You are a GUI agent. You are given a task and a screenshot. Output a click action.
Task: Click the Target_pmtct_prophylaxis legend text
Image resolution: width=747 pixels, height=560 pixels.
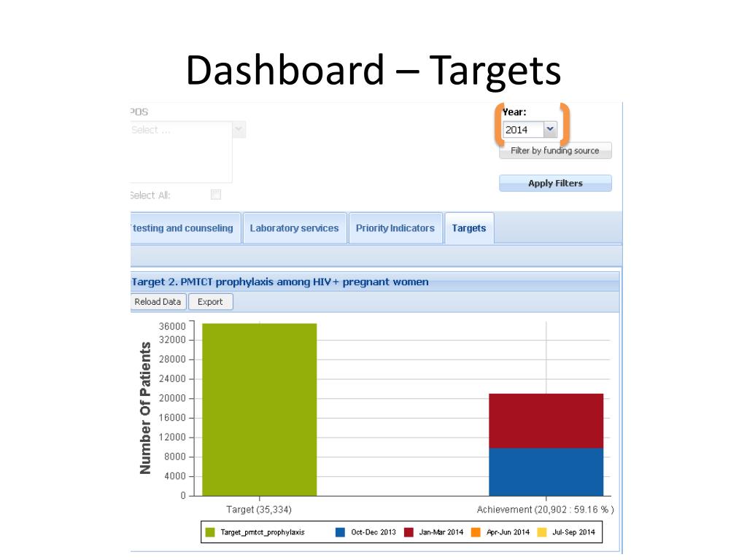click(263, 532)
